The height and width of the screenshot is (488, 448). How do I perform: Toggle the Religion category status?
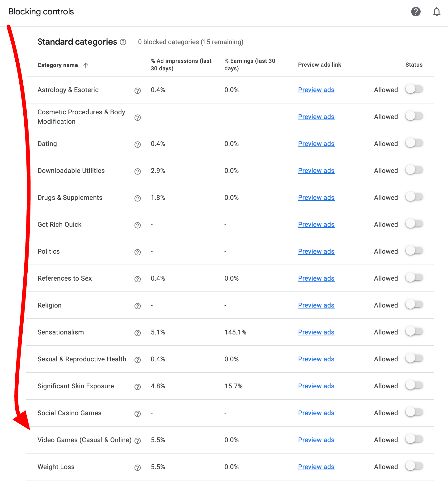coord(414,304)
